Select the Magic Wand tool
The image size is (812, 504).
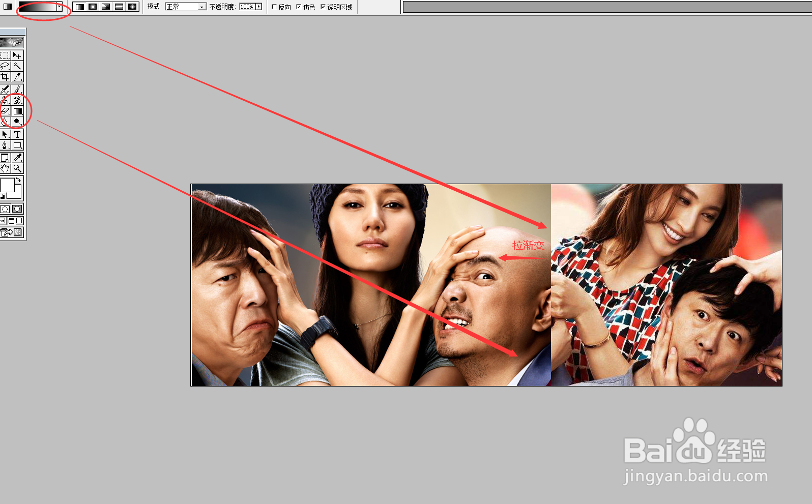pyautogui.click(x=17, y=66)
